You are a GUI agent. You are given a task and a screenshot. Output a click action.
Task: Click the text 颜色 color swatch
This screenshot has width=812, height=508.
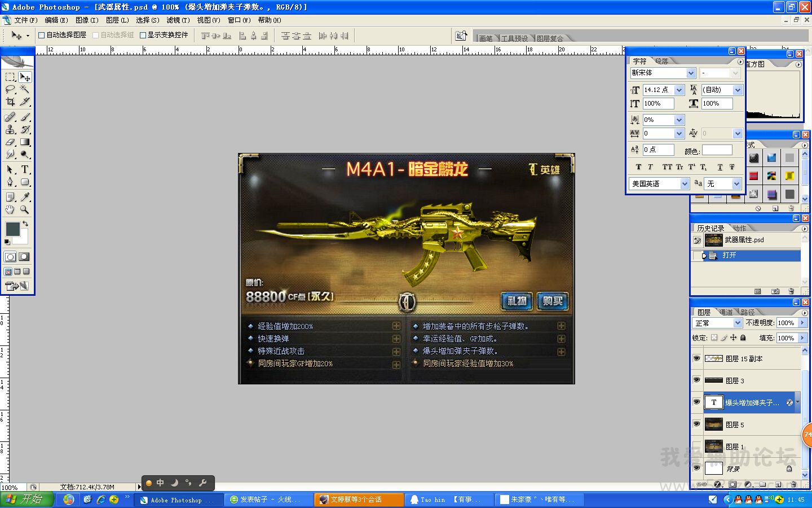click(x=717, y=150)
